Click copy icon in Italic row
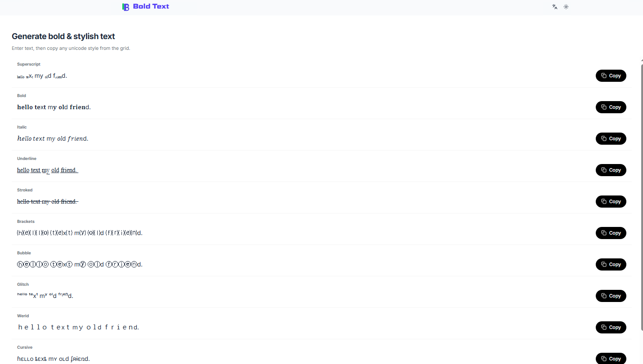643x364 pixels. pyautogui.click(x=604, y=139)
